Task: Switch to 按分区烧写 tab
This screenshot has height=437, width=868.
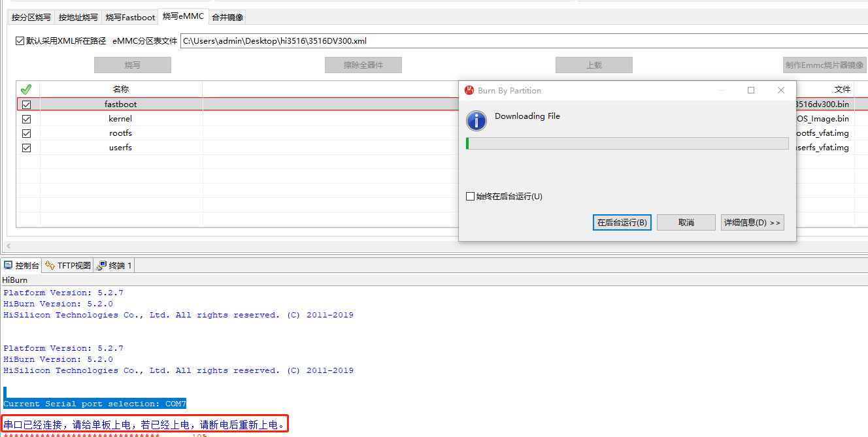Action: tap(31, 18)
